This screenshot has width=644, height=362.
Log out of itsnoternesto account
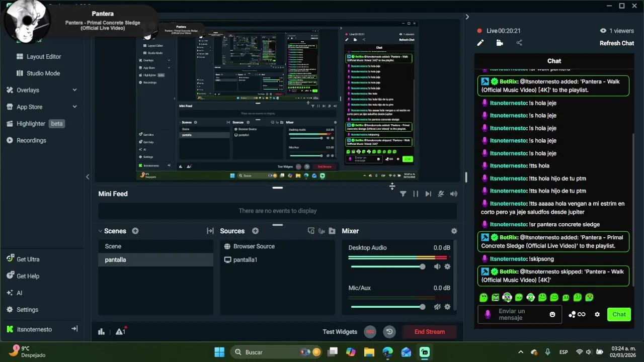coord(74,329)
